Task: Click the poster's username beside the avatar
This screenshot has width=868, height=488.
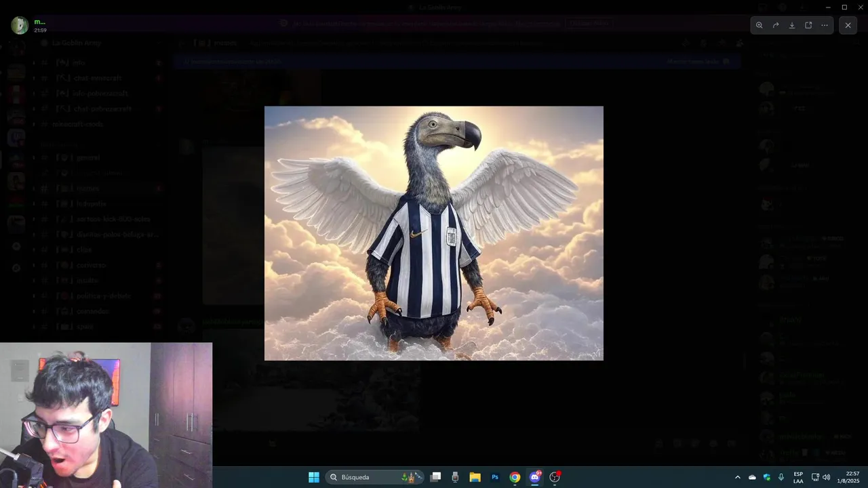Action: (x=39, y=22)
